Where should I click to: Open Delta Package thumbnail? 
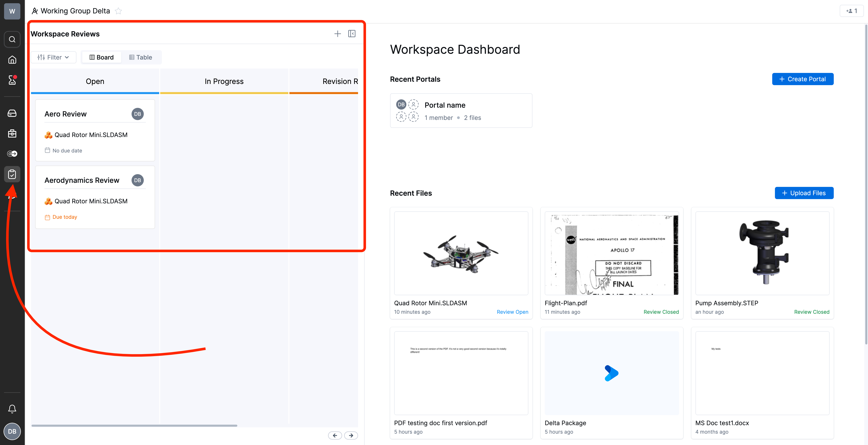(x=611, y=373)
